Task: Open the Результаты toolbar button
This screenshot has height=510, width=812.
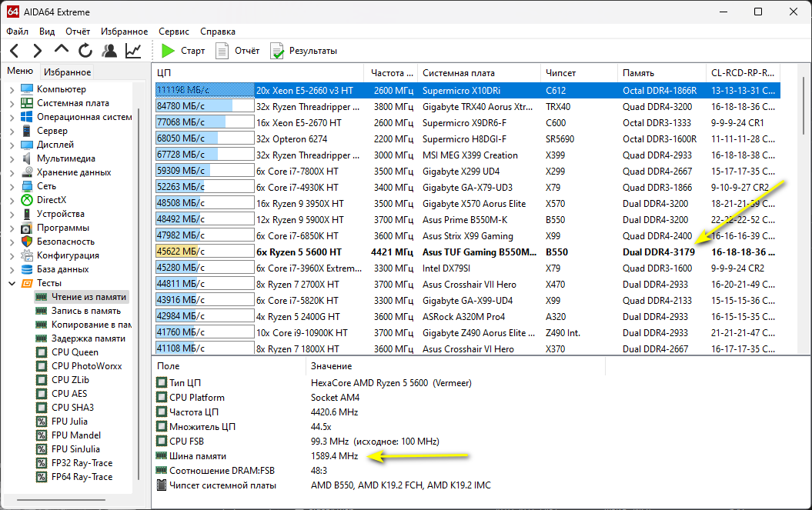Action: (x=303, y=51)
